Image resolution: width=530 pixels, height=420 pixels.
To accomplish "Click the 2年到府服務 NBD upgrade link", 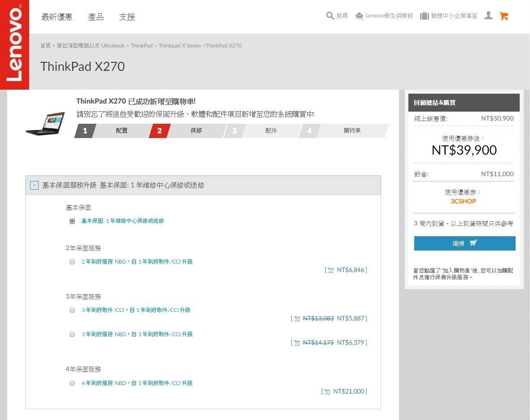I will coord(137,262).
